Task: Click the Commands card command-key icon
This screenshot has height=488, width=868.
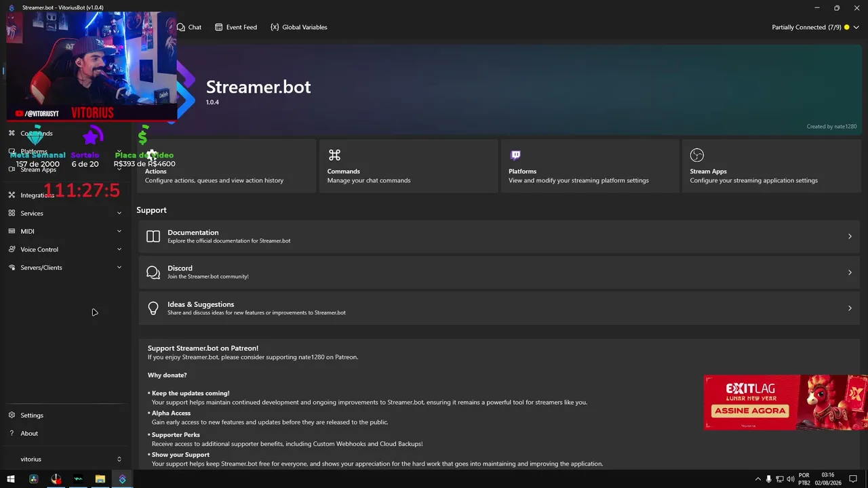Action: tap(334, 155)
